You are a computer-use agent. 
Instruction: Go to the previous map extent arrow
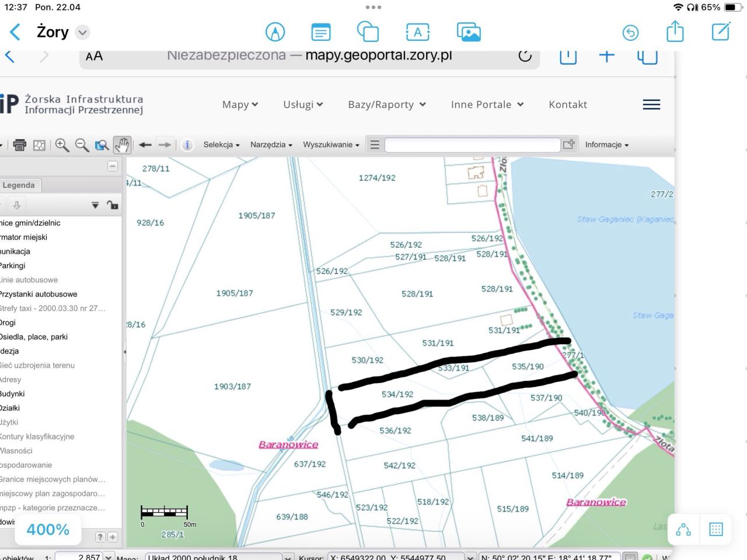point(145,145)
